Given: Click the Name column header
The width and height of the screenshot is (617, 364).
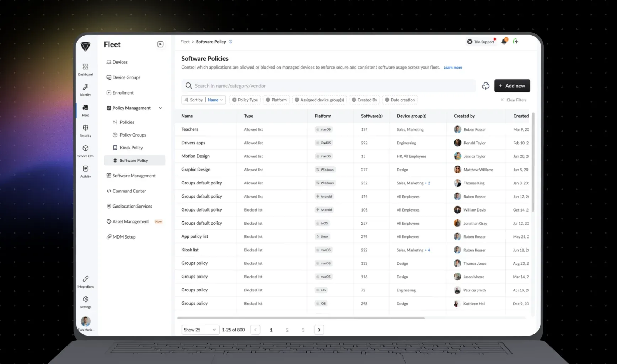Looking at the screenshot, I should [187, 116].
